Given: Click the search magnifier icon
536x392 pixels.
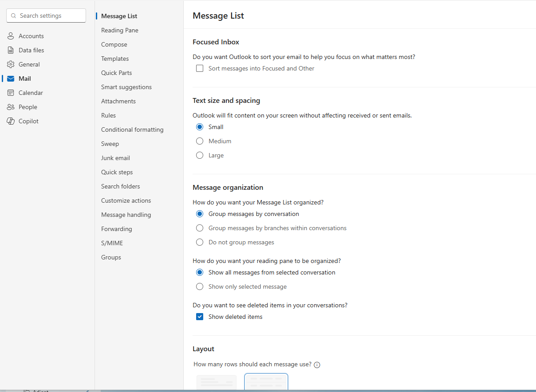Looking at the screenshot, I should [14, 16].
